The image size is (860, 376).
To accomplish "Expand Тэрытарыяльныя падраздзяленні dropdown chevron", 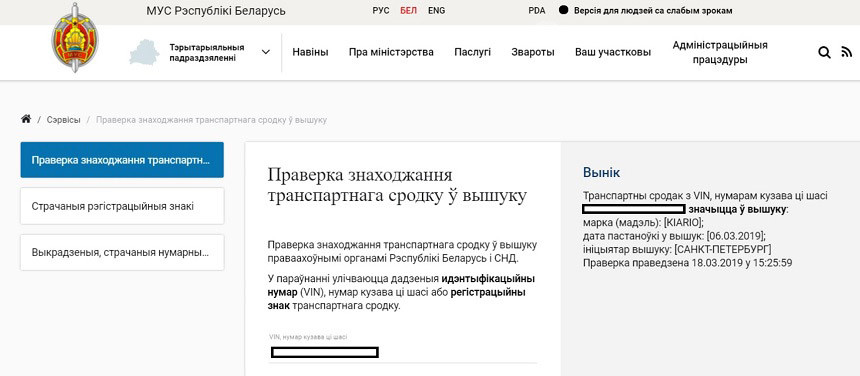I will 266,53.
